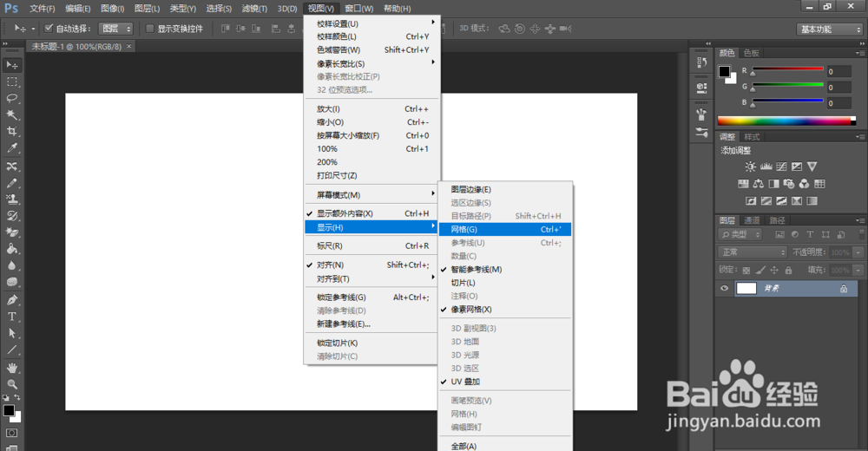Screen dimensions: 868x451
Task: Expand the 校样设置(U) submenu
Action: click(x=372, y=23)
